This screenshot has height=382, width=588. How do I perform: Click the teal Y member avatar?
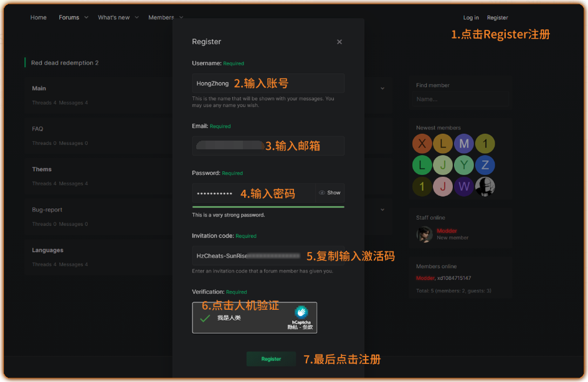463,165
